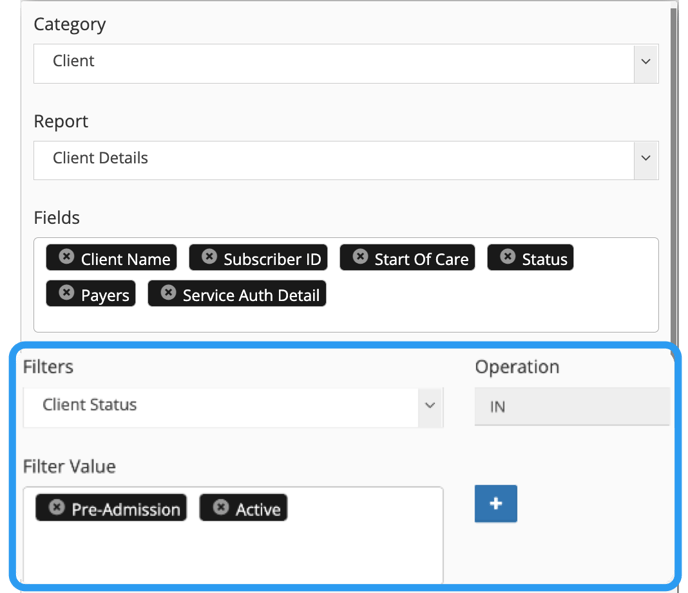Click the Service Auth Detail tag label
The height and width of the screenshot is (593, 688).
click(251, 295)
